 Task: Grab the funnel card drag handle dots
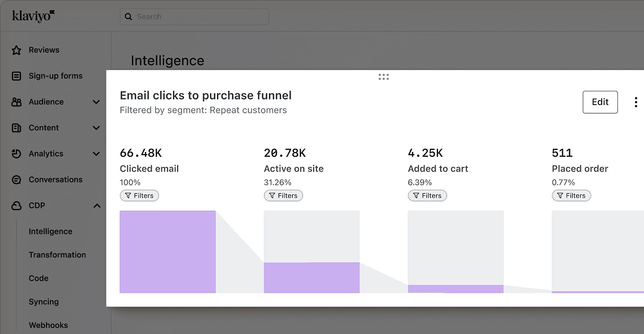pos(383,77)
